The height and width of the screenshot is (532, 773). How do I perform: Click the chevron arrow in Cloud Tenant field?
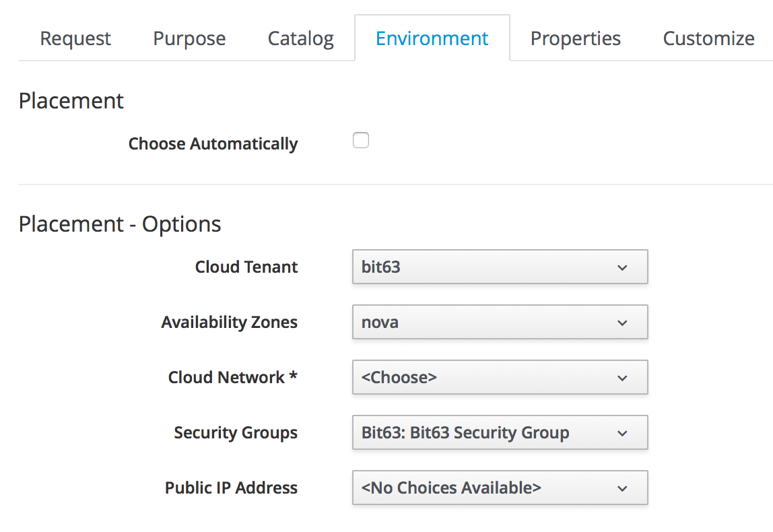tap(622, 268)
